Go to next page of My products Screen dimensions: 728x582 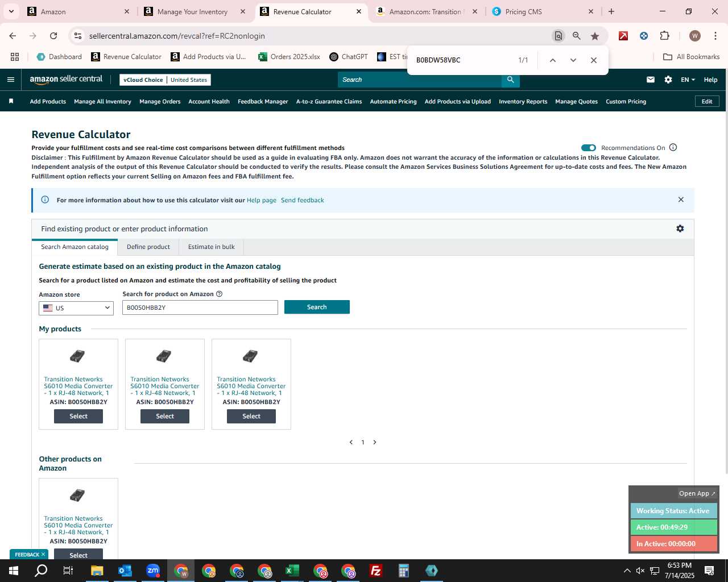375,442
